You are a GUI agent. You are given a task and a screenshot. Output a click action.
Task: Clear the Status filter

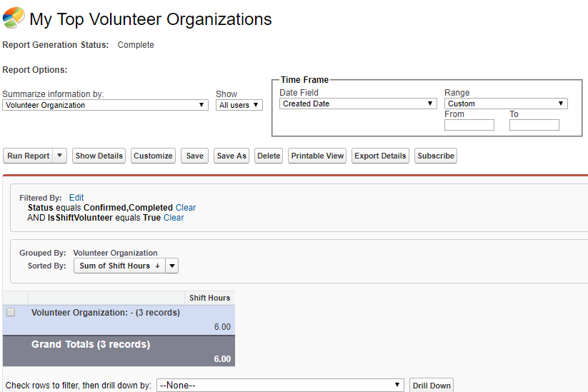[186, 208]
